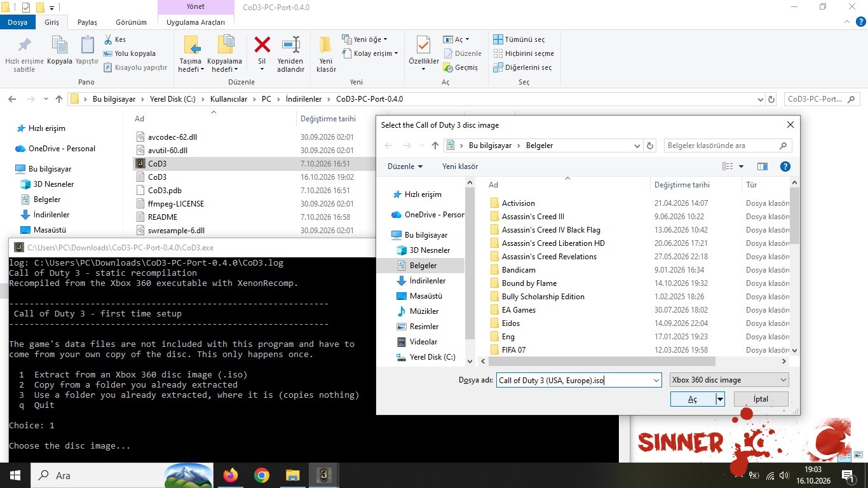The width and height of the screenshot is (868, 488).
Task: Click the Dosya adı filename input field
Action: (x=573, y=380)
